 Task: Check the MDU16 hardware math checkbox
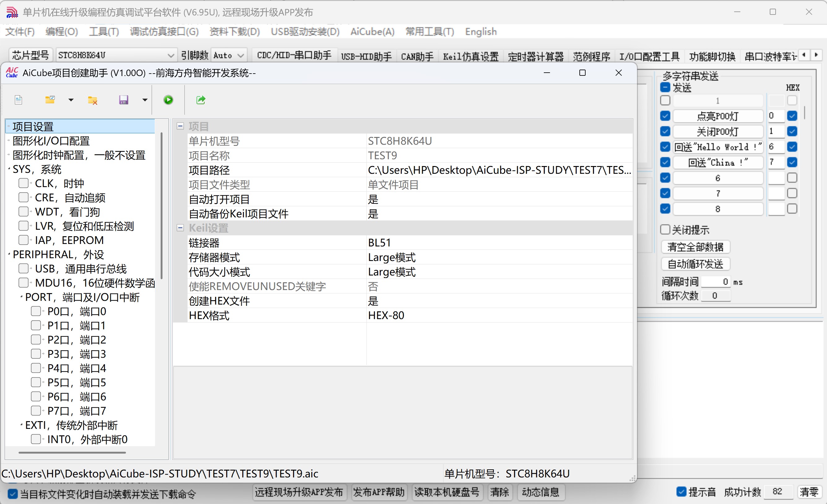23,283
